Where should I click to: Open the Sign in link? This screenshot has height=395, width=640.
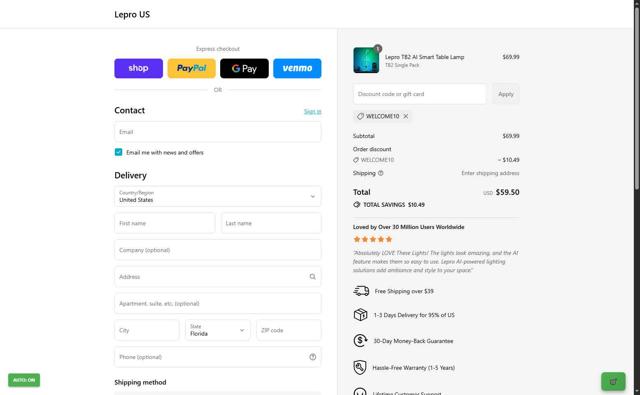[313, 111]
